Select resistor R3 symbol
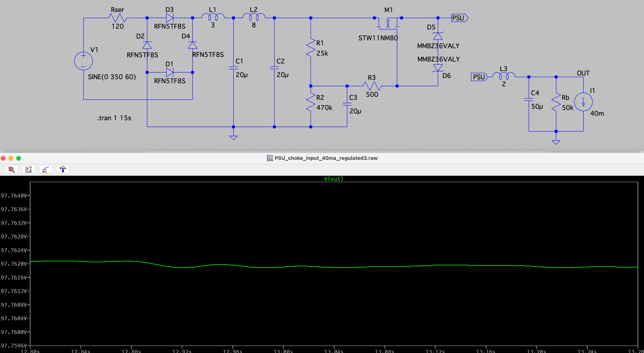This screenshot has width=644, height=353. point(372,86)
